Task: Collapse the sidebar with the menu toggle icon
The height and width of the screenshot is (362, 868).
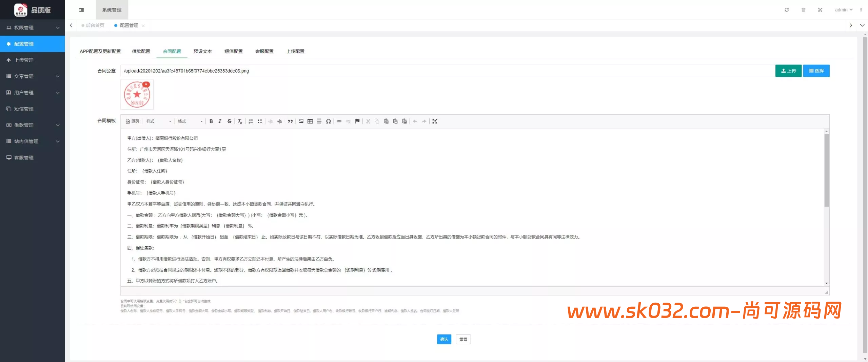Action: (x=81, y=10)
